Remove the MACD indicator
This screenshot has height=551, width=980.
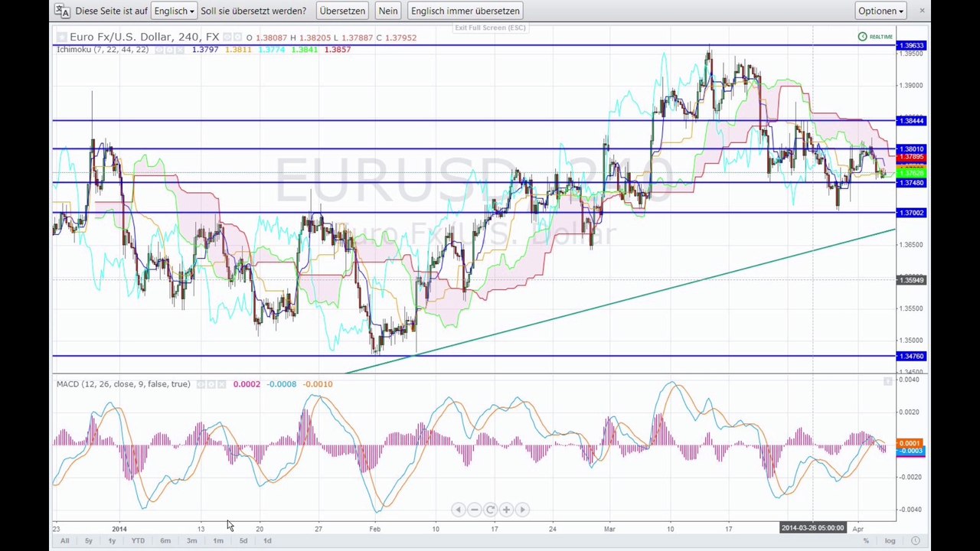(x=222, y=384)
